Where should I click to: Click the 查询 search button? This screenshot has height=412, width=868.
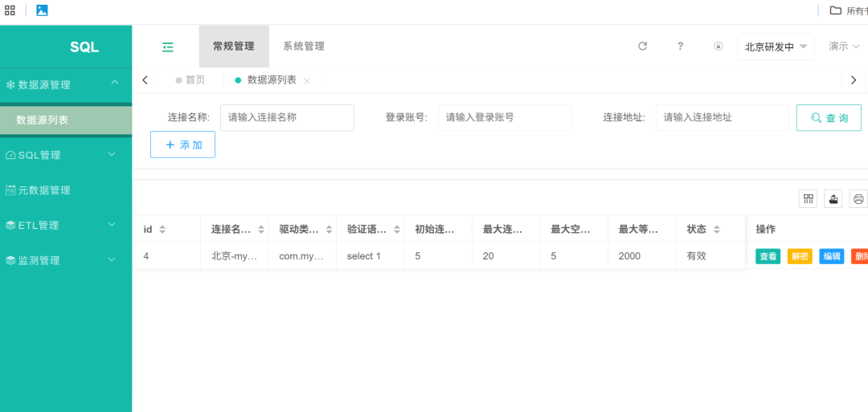pos(829,118)
